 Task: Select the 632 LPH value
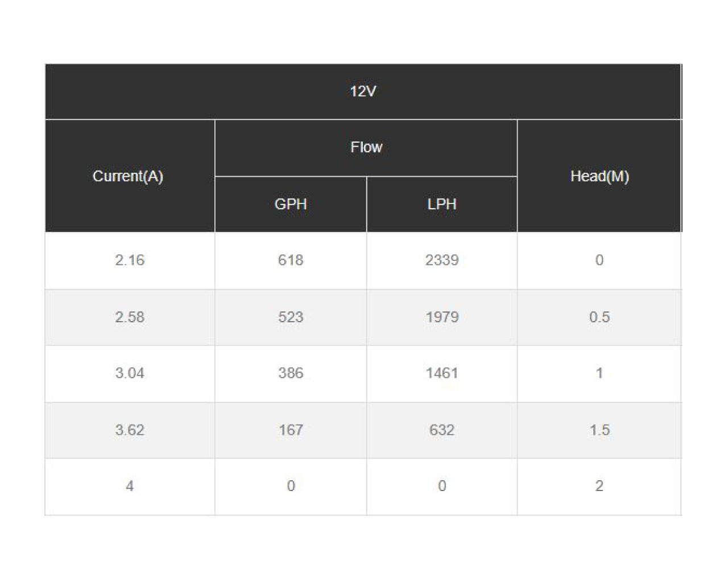pos(442,430)
